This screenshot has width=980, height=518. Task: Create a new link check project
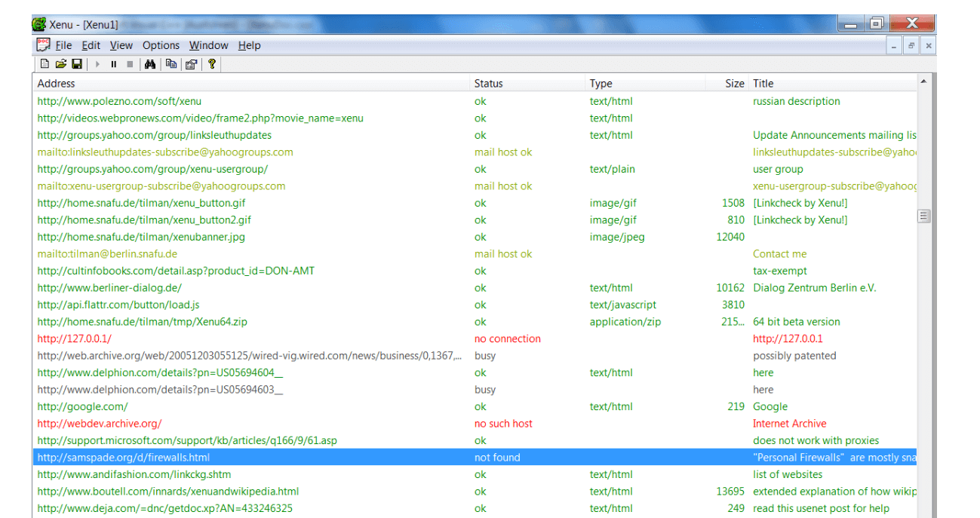click(x=44, y=64)
